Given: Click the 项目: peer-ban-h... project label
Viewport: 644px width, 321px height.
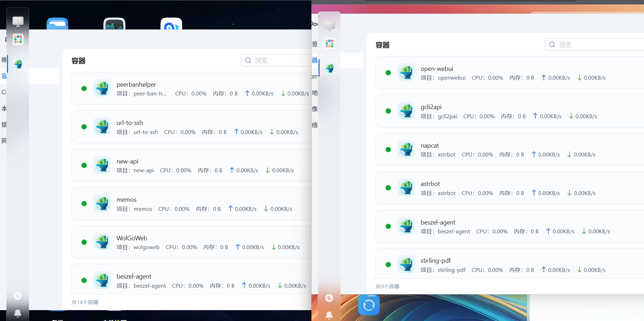Looking at the screenshot, I should [142, 94].
